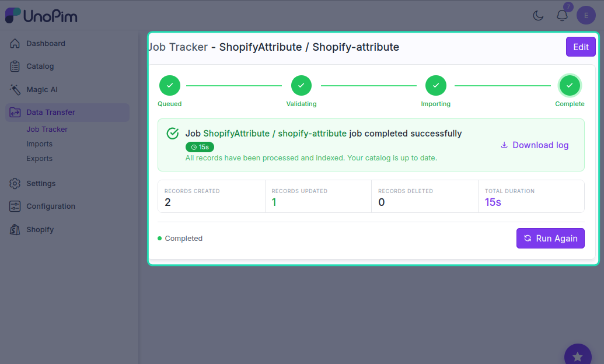The height and width of the screenshot is (364, 604).
Task: Click the Queued step label
Action: point(169,104)
